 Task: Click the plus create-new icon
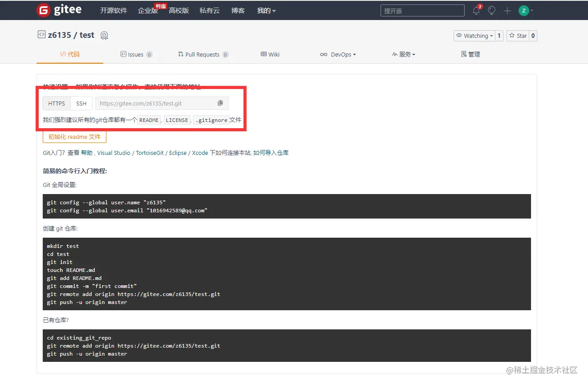tap(507, 11)
